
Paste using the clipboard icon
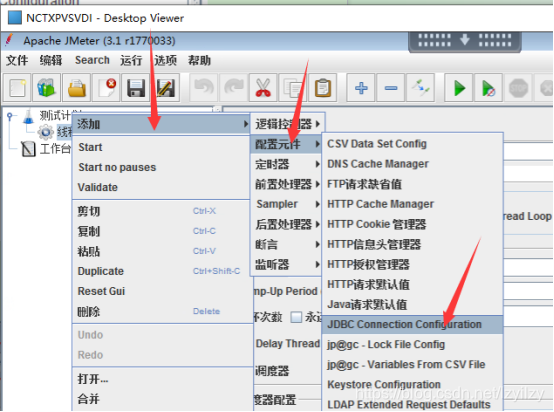[322, 88]
